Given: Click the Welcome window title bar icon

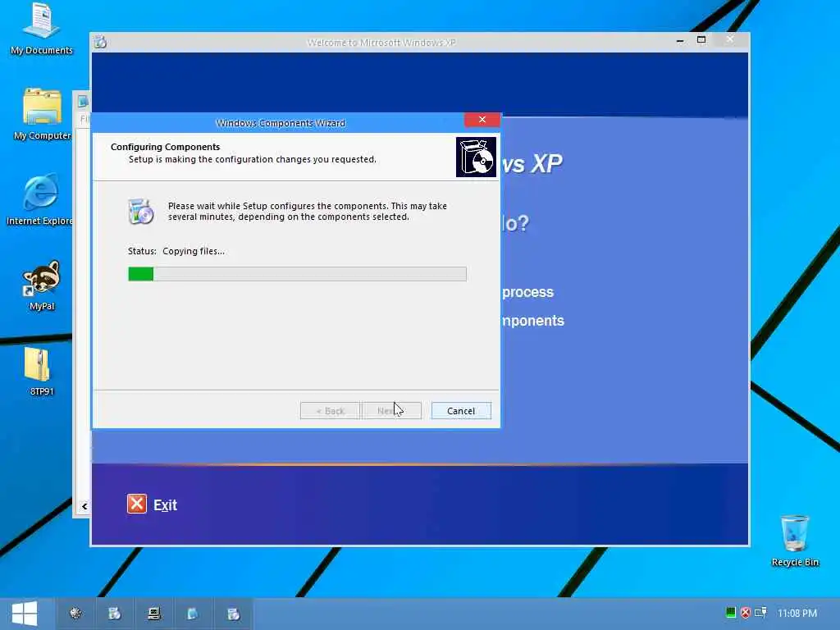Looking at the screenshot, I should point(101,42).
